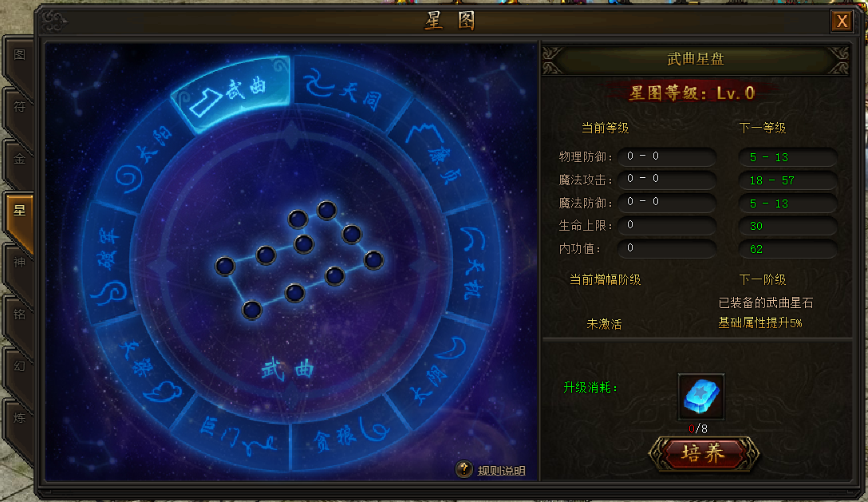
Task: Switch to the 铭 side tab
Action: click(x=19, y=314)
